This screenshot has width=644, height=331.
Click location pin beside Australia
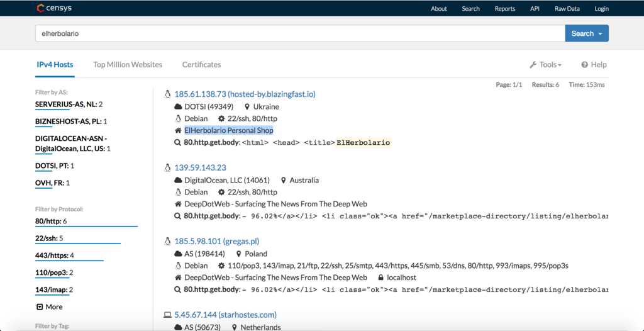(x=284, y=181)
